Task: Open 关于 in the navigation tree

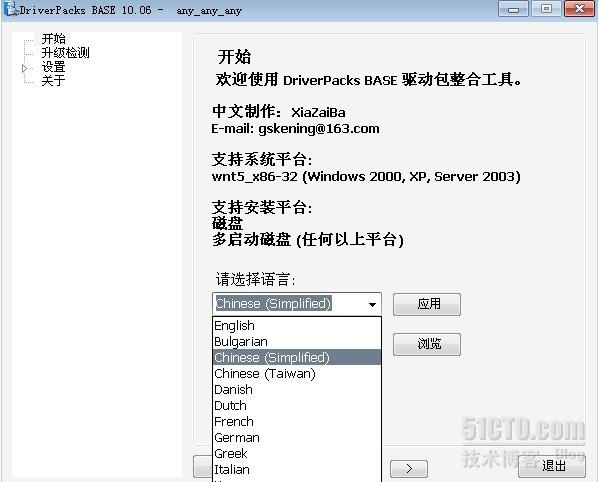Action: point(53,81)
